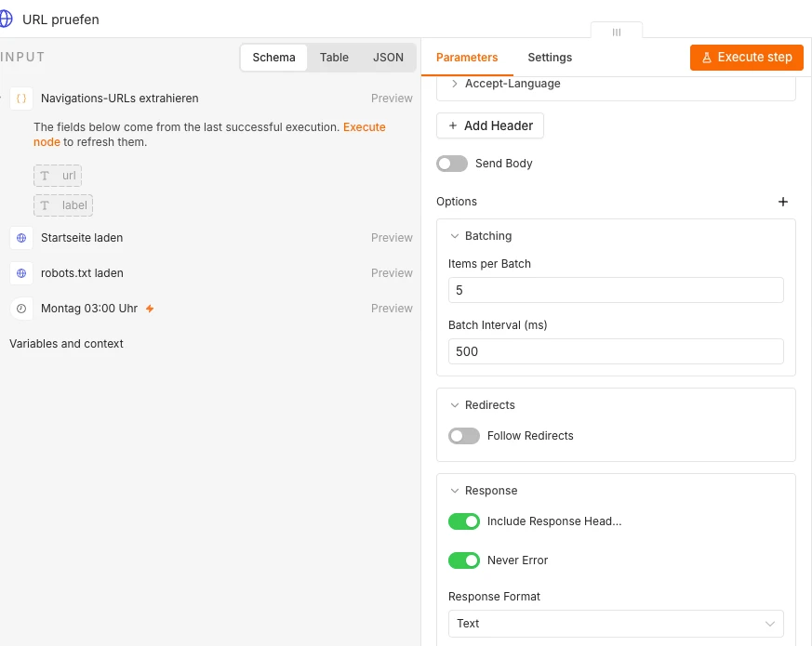Click the globe icon for robots.txt laden
812x646 pixels.
(x=21, y=273)
